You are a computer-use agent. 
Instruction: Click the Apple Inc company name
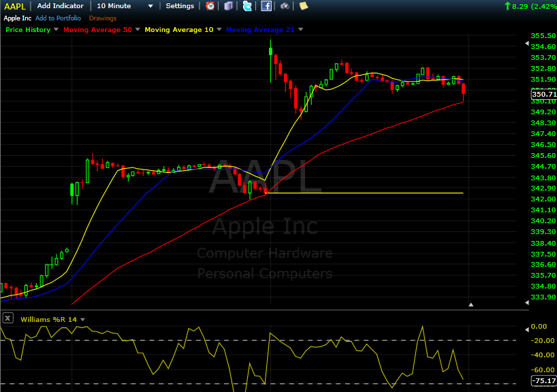point(18,18)
